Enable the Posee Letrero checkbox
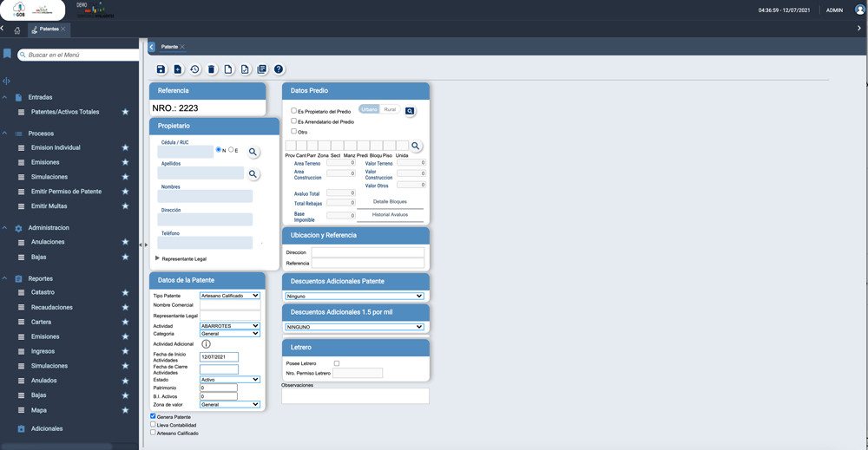 tap(337, 363)
